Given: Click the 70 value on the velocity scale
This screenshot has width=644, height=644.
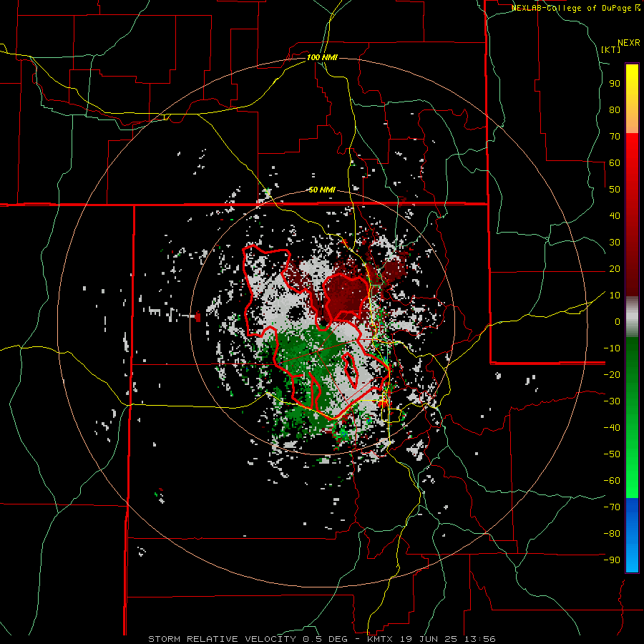Looking at the screenshot, I should (615, 137).
